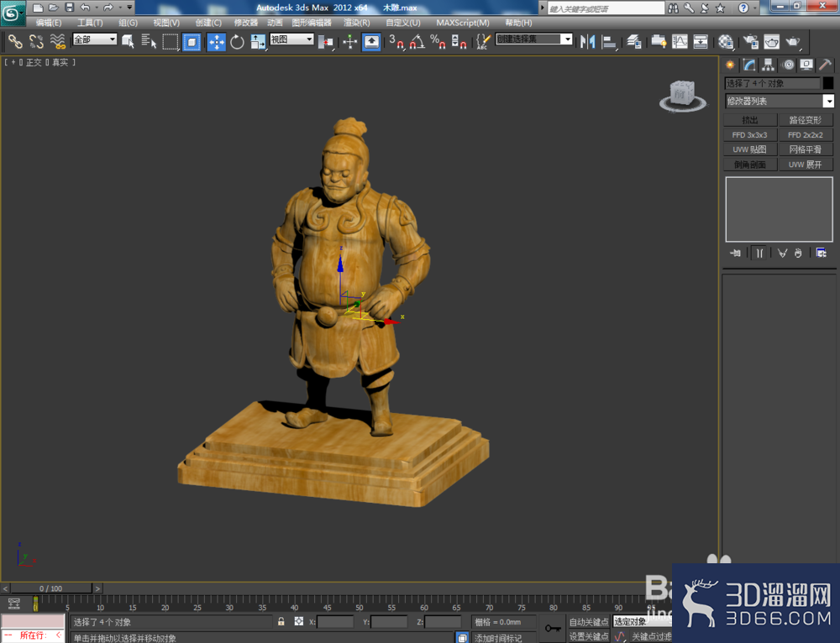Choose Rectangular Selection Region tool
The image size is (840, 643).
click(x=170, y=41)
